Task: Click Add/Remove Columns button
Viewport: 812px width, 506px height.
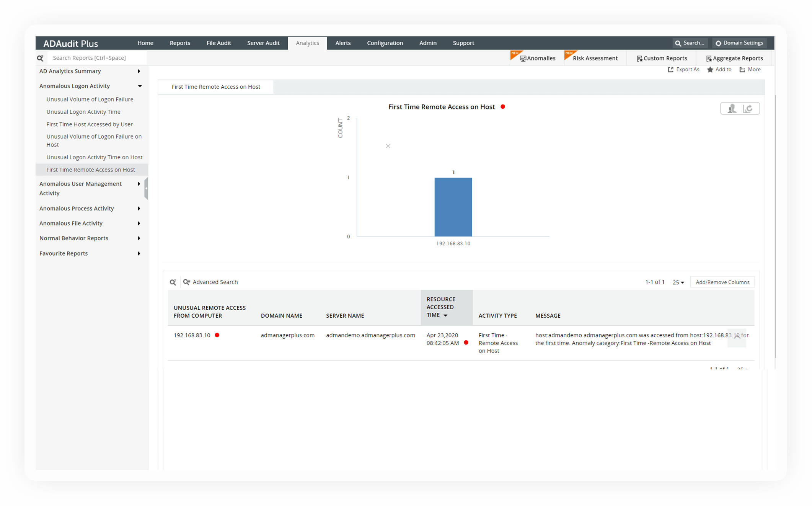Action: [x=722, y=282]
